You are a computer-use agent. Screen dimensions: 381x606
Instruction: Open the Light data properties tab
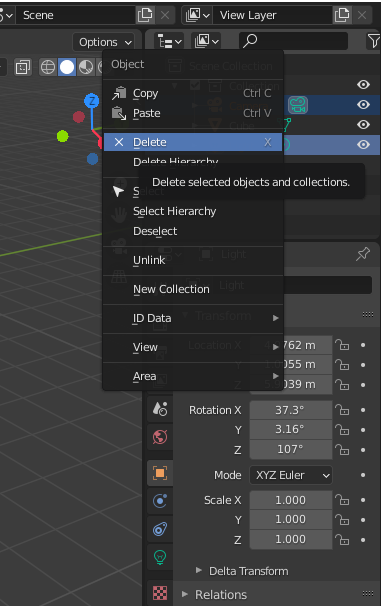click(160, 557)
